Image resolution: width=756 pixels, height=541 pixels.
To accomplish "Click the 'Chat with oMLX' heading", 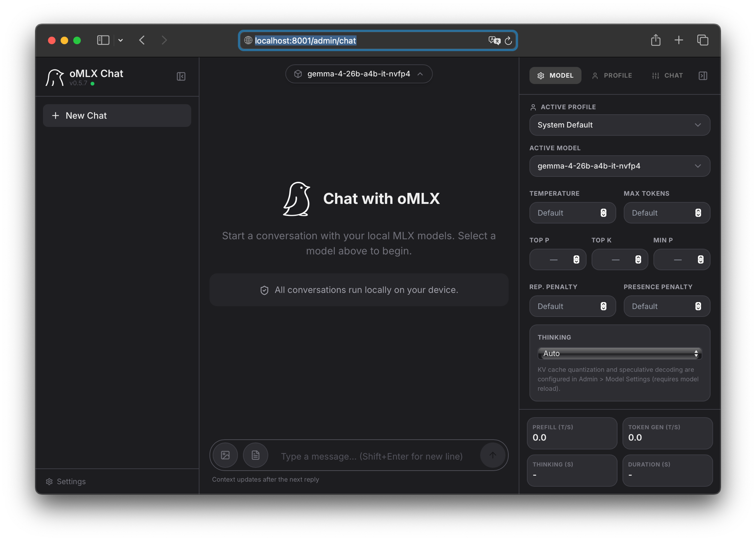I will tap(381, 198).
